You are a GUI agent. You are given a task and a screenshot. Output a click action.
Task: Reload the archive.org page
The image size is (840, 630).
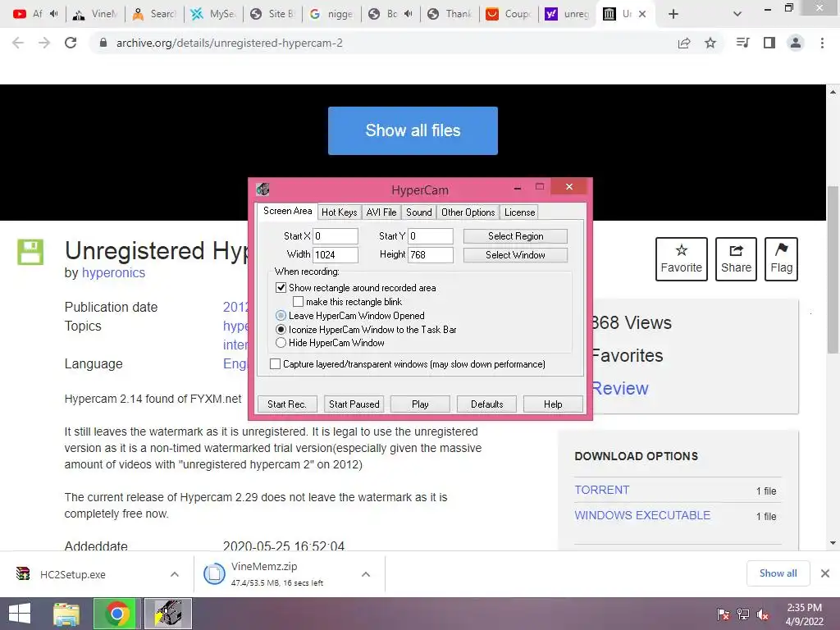point(71,43)
